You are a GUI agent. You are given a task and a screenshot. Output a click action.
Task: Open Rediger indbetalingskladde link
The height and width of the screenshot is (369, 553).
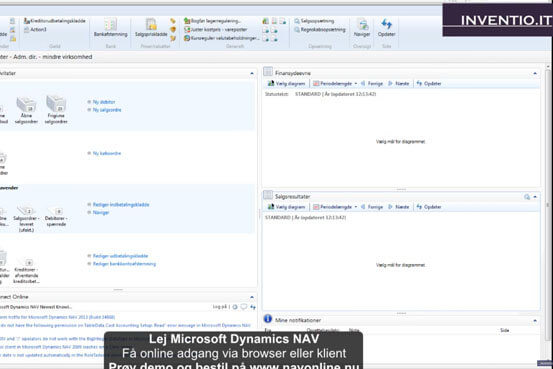click(x=121, y=205)
